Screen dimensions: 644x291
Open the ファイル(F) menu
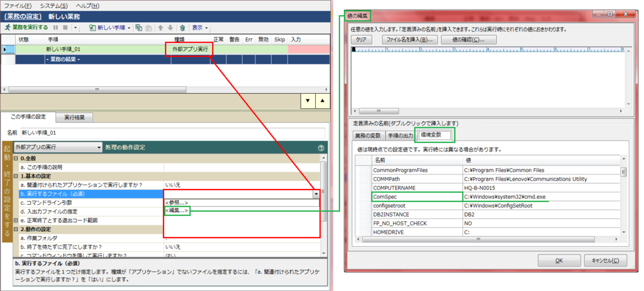pos(18,6)
